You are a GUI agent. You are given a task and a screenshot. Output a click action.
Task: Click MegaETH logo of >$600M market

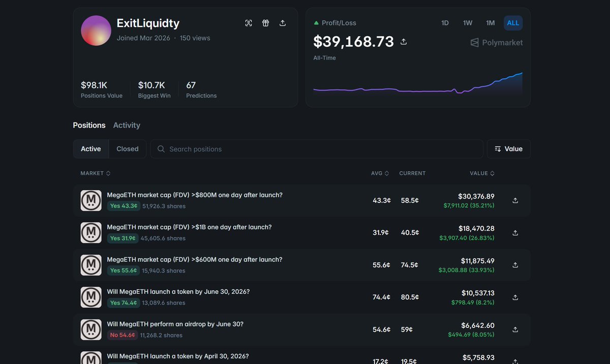pyautogui.click(x=91, y=265)
